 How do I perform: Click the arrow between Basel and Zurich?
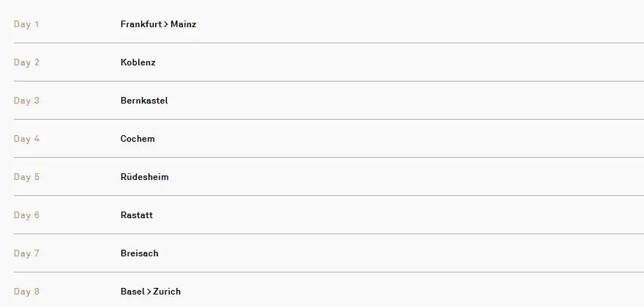pyautogui.click(x=149, y=292)
